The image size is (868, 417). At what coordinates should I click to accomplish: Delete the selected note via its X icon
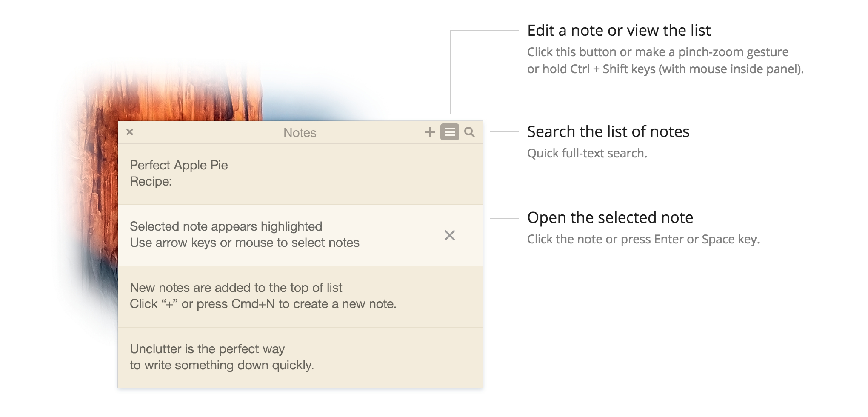click(450, 236)
